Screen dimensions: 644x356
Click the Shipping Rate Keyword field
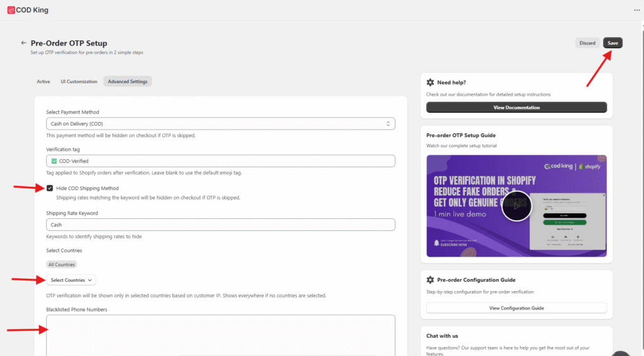click(220, 225)
